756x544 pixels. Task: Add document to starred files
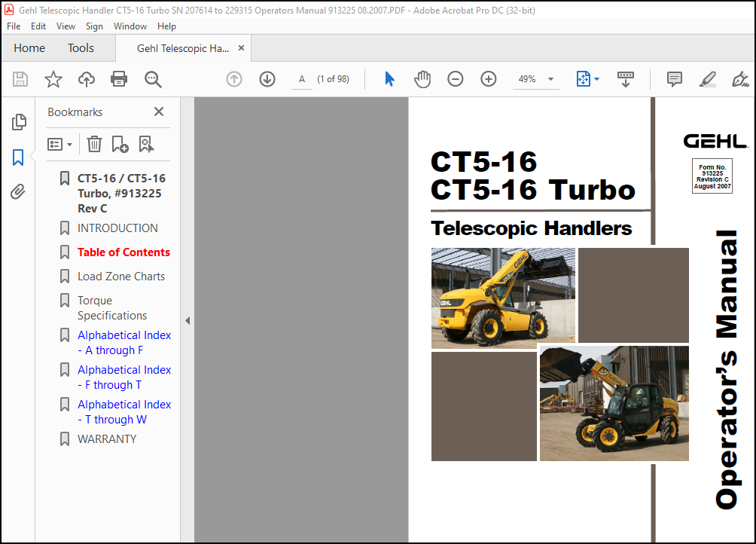[x=53, y=79]
